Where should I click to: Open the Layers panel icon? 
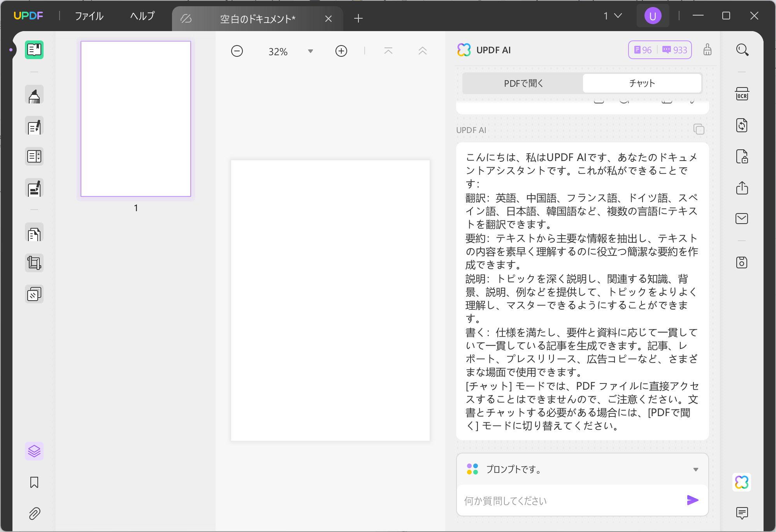click(34, 451)
